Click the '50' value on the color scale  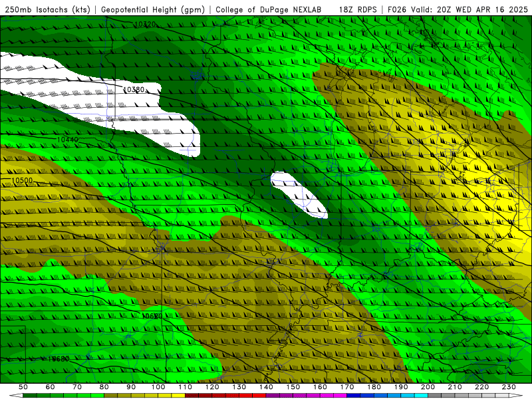[x=23, y=387]
